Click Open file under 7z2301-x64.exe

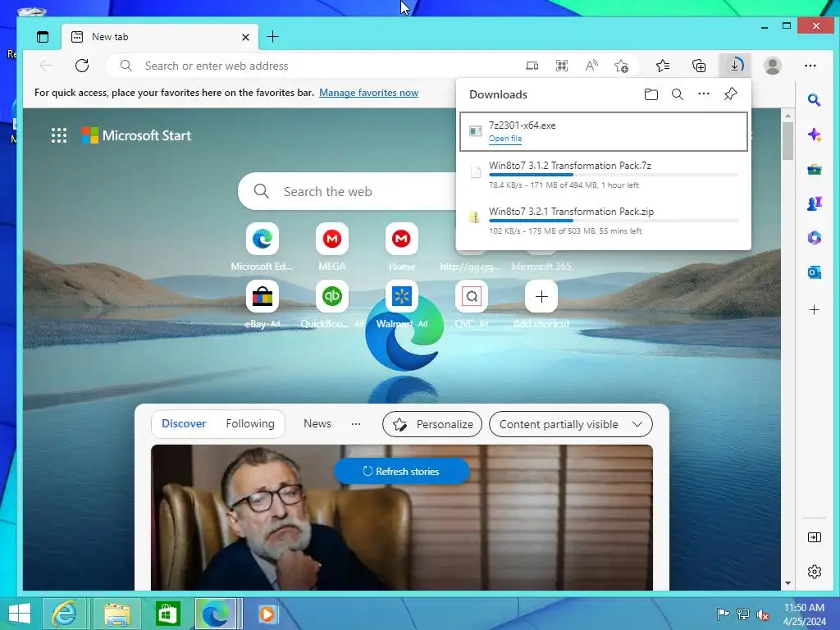point(504,138)
